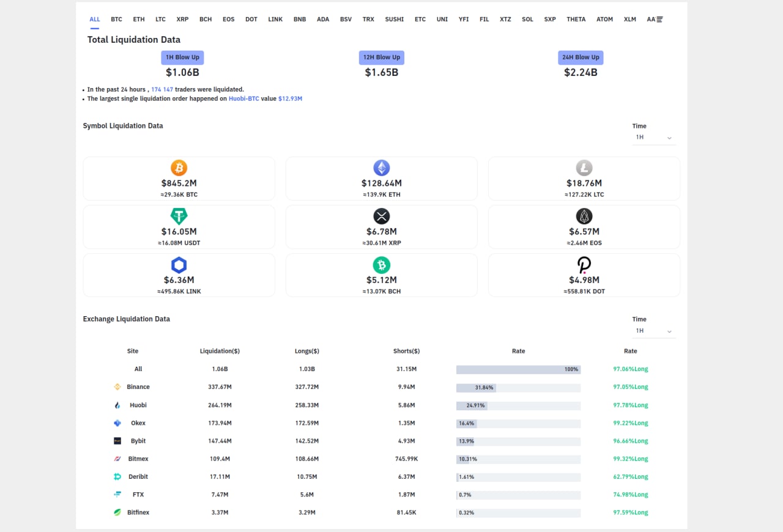783x532 pixels.
Task: Click the 74.98%Long rate for FTX
Action: point(631,495)
